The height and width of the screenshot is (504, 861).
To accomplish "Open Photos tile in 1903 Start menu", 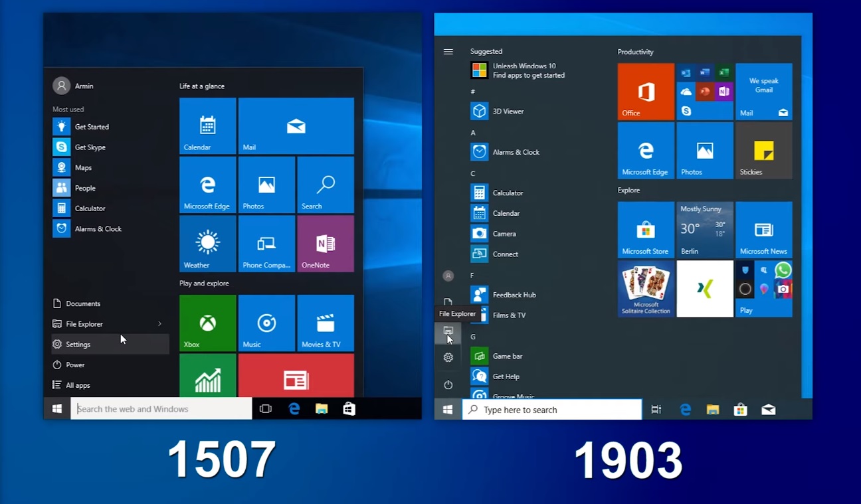I will point(705,151).
